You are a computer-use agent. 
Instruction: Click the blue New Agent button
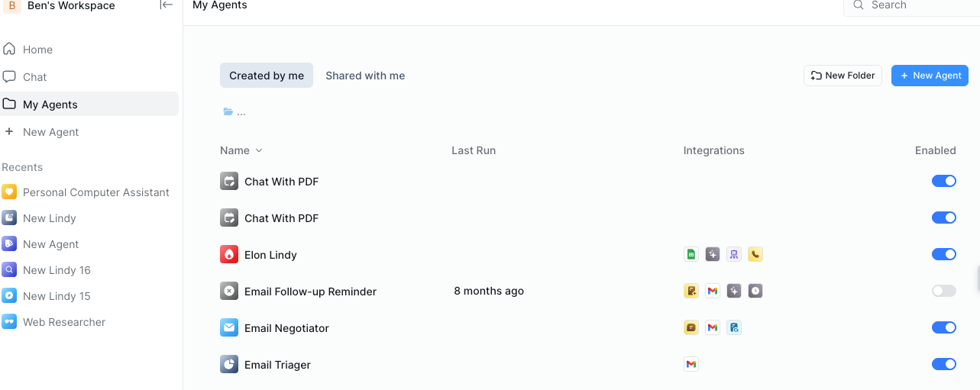(930, 76)
